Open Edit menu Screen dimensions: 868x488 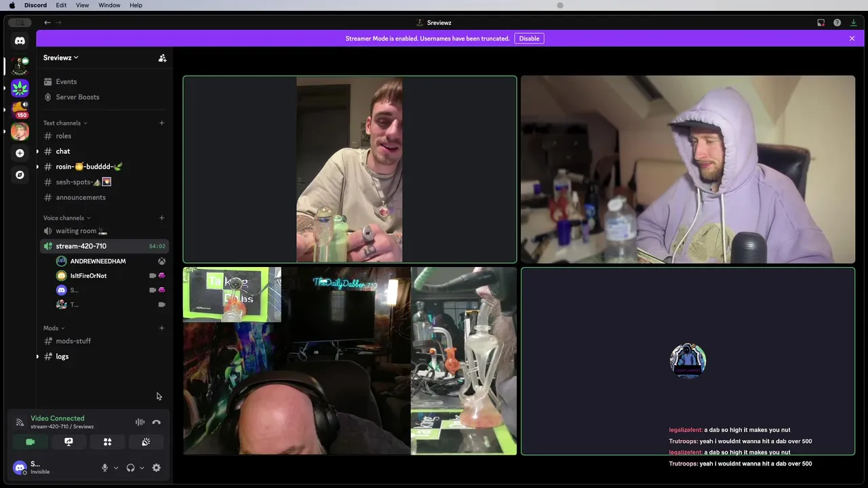61,5
